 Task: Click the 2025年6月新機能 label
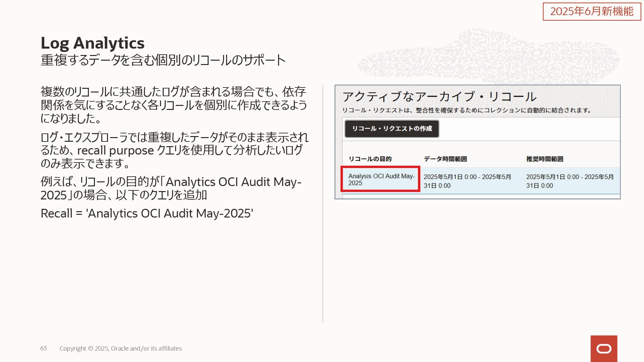click(592, 11)
